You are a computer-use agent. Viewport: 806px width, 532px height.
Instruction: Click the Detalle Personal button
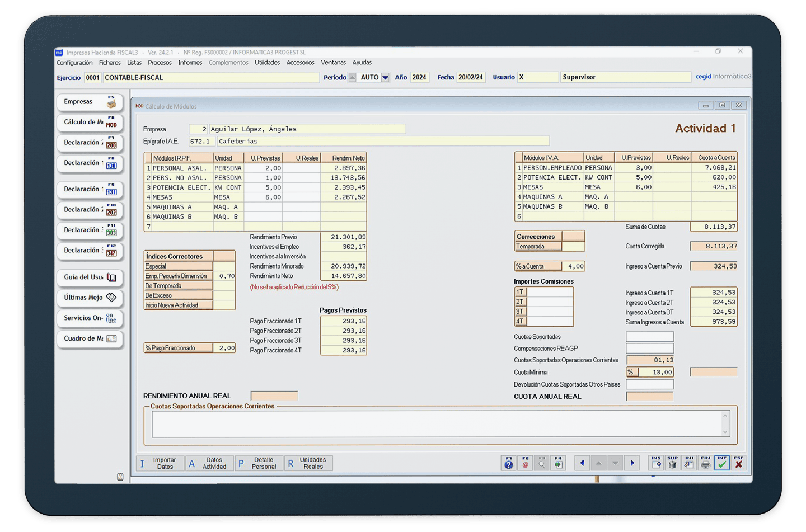(x=259, y=463)
